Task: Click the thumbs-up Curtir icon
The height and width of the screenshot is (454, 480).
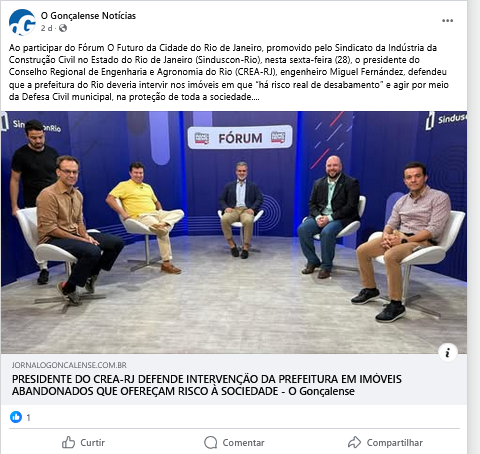Action: (x=68, y=442)
